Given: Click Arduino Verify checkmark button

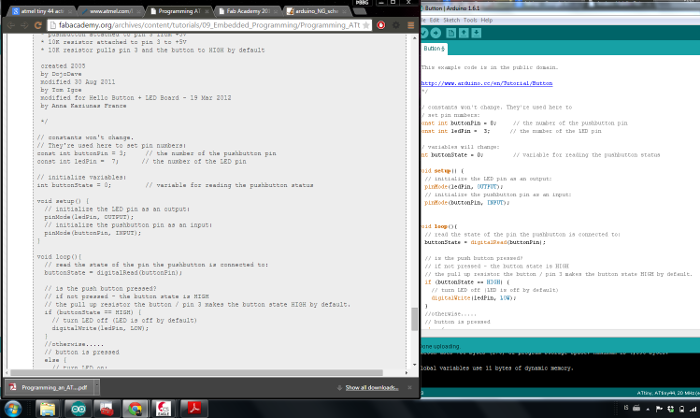Looking at the screenshot, I should click(x=424, y=33).
